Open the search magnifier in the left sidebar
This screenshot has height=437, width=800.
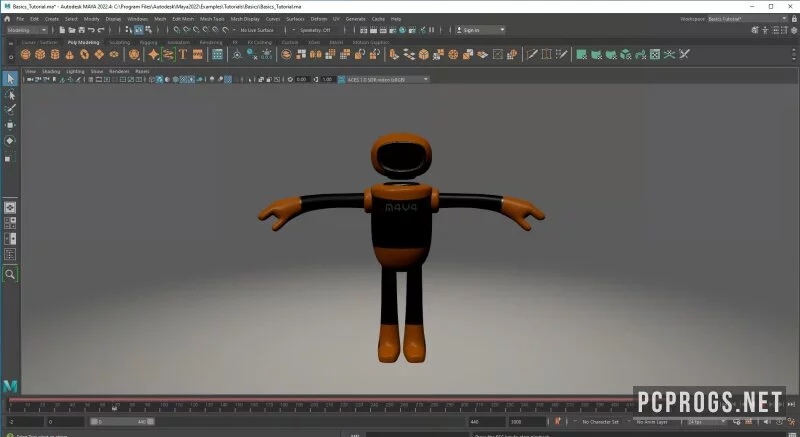coord(10,274)
